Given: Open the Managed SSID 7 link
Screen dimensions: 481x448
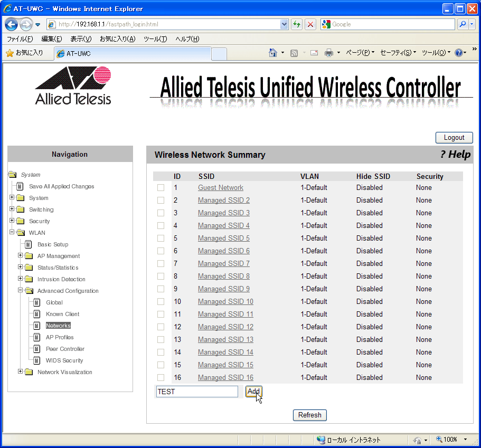Looking at the screenshot, I should (x=224, y=264).
